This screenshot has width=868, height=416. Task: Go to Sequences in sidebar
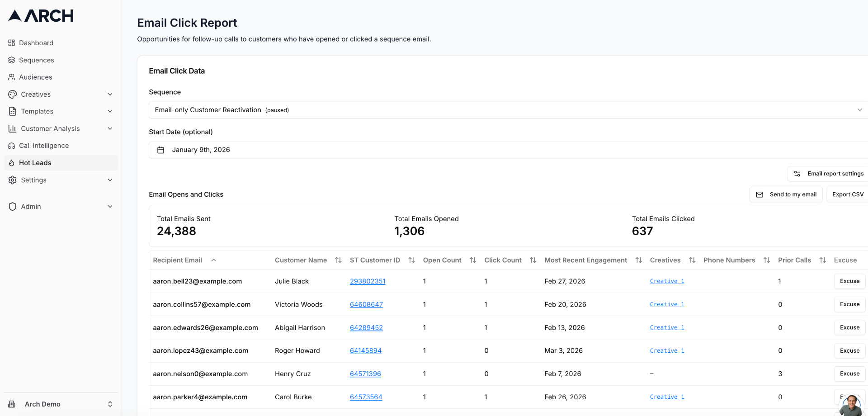tap(61, 60)
